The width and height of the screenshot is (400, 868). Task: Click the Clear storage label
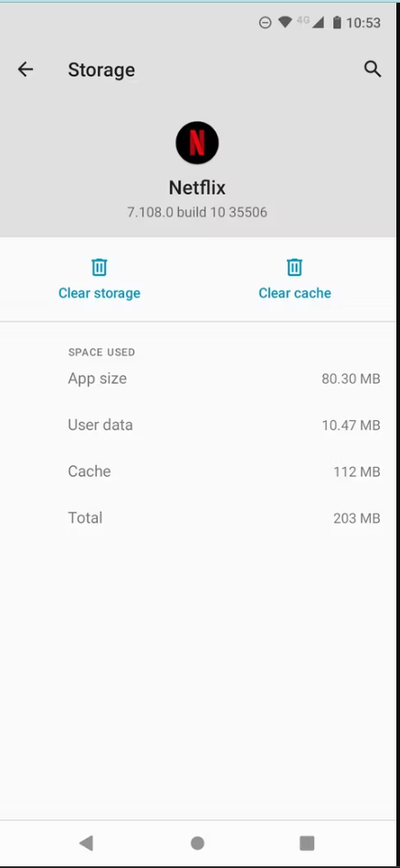[100, 293]
